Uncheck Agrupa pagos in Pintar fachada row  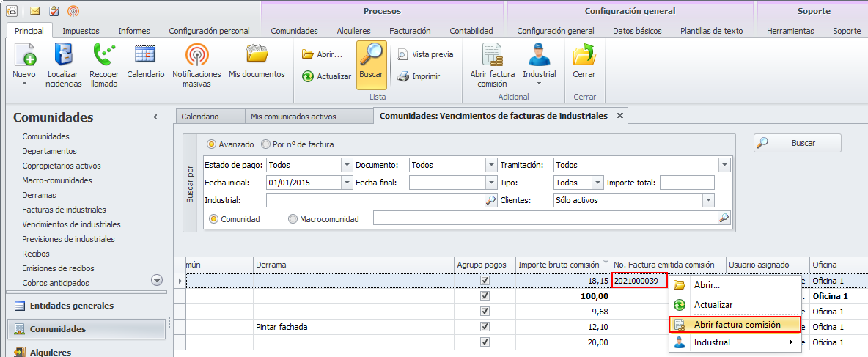coord(484,327)
